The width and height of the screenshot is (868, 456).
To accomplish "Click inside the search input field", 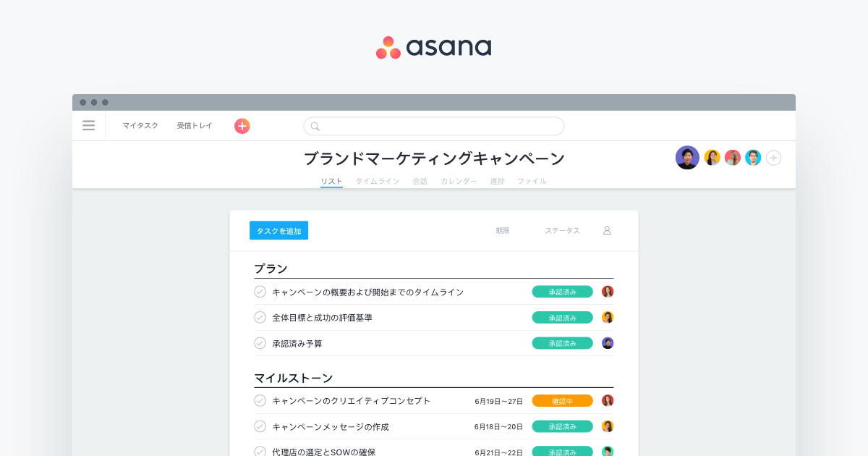I will [433, 126].
